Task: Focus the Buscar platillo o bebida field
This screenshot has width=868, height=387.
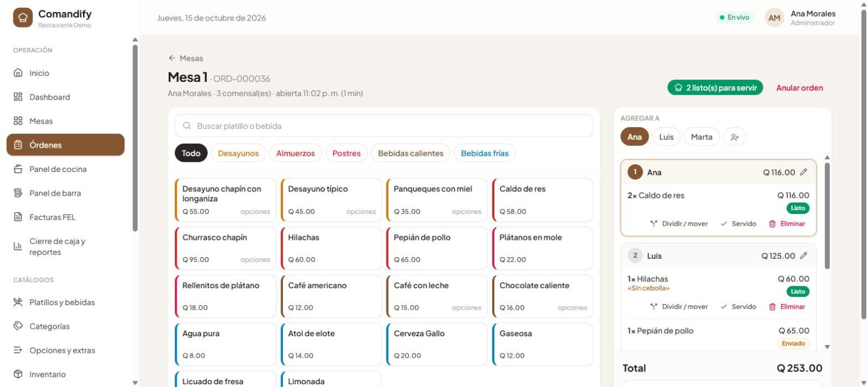Action: (384, 126)
